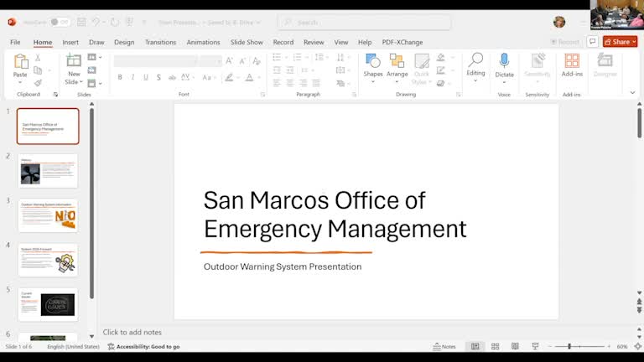Start slide show from status bar icon
Screen dimensions: 644x362
[535, 346]
